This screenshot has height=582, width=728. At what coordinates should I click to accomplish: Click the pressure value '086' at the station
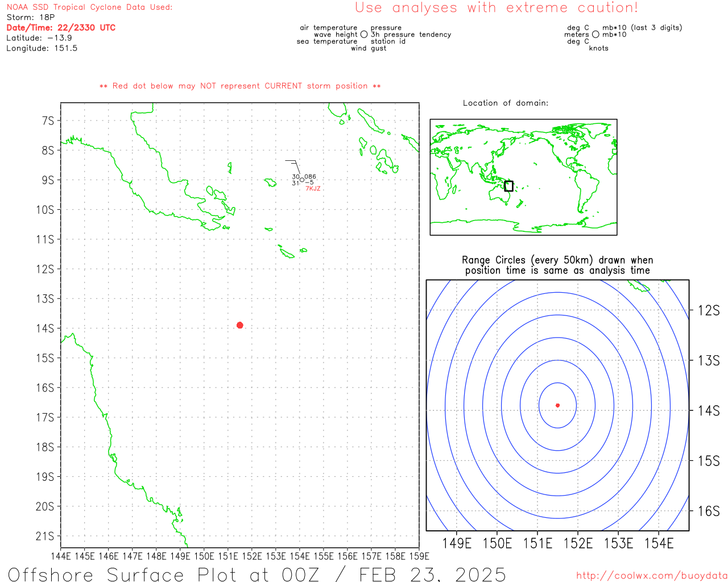[x=310, y=177]
